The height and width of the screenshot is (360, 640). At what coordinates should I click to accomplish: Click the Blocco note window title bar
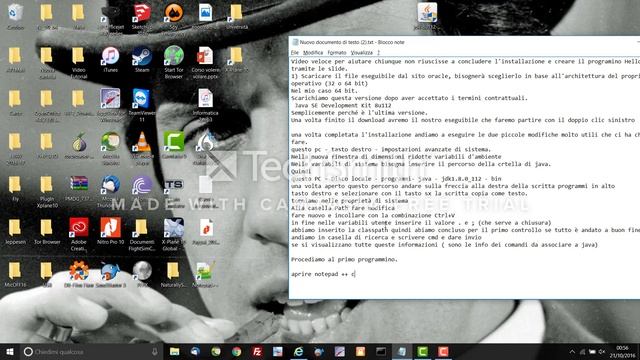(464, 42)
